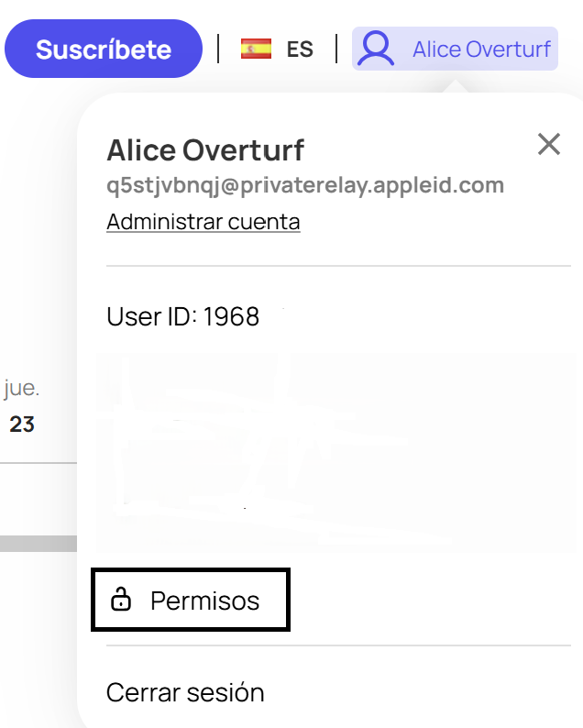The height and width of the screenshot is (728, 583).
Task: Toggle the Alice Overturf account menu in header
Action: tap(455, 49)
